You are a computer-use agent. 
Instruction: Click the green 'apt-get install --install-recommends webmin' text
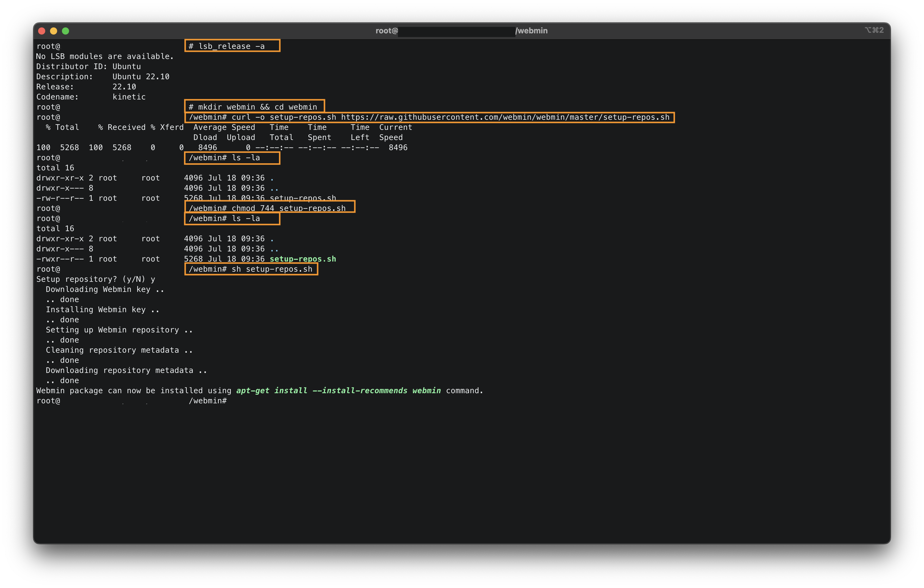[338, 391]
